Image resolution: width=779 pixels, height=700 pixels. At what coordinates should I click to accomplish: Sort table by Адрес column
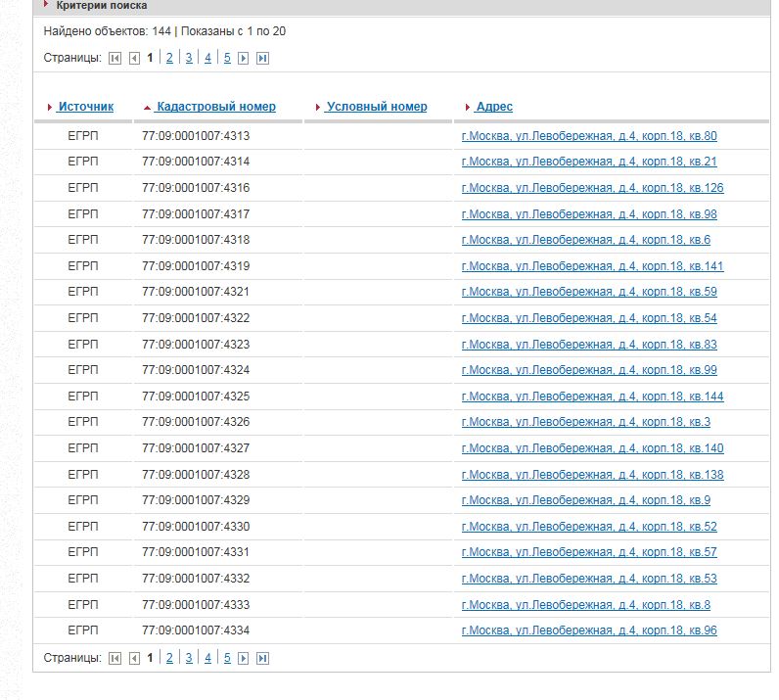tap(493, 107)
